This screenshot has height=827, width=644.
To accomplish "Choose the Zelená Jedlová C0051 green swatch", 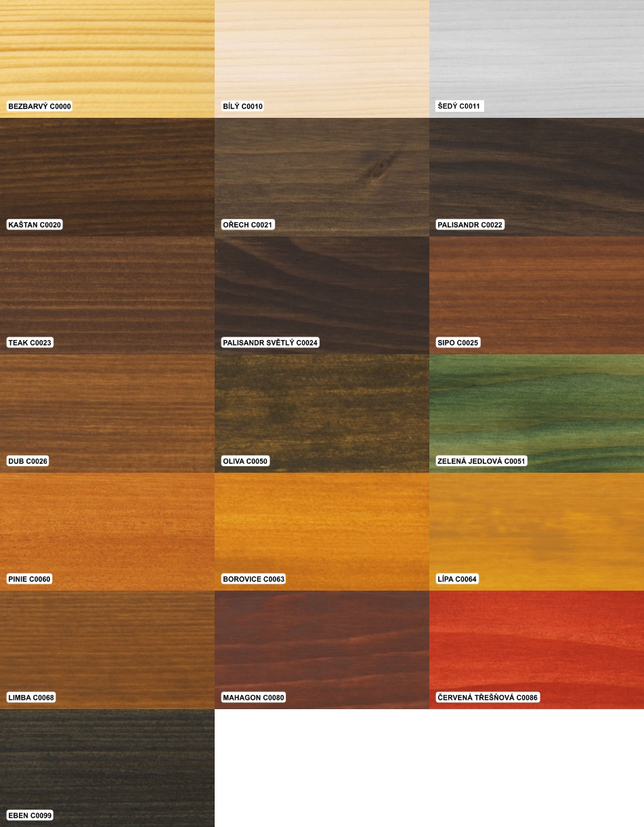I will coord(536,410).
